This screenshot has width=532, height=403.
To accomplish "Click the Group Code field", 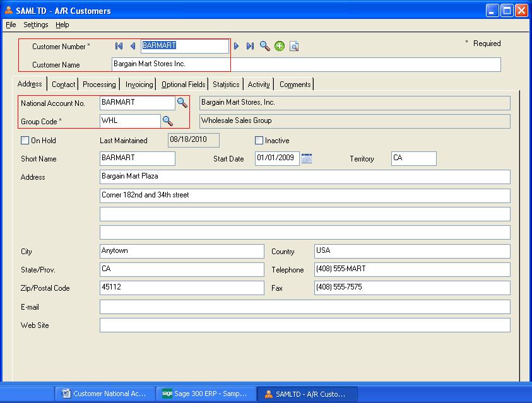I will coord(130,121).
